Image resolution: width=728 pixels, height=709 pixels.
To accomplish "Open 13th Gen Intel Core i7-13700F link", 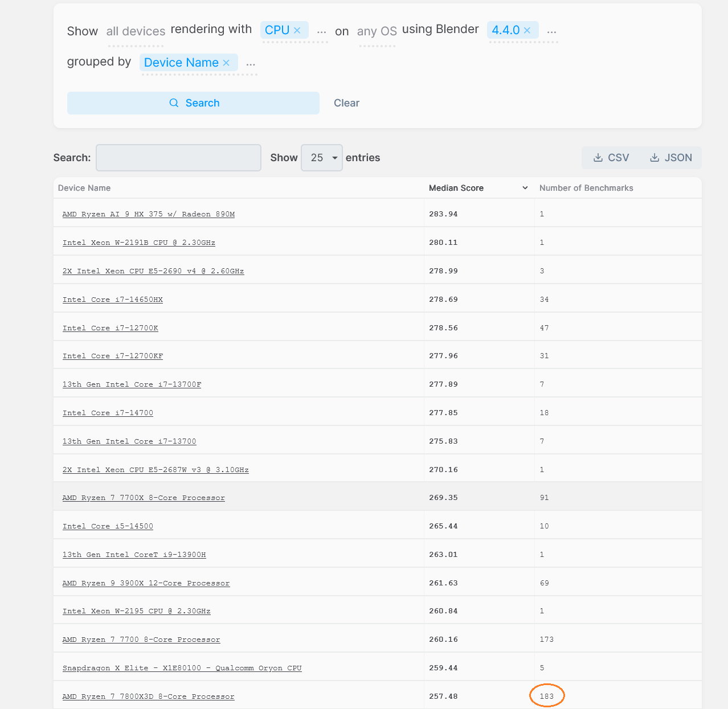I will (x=132, y=384).
